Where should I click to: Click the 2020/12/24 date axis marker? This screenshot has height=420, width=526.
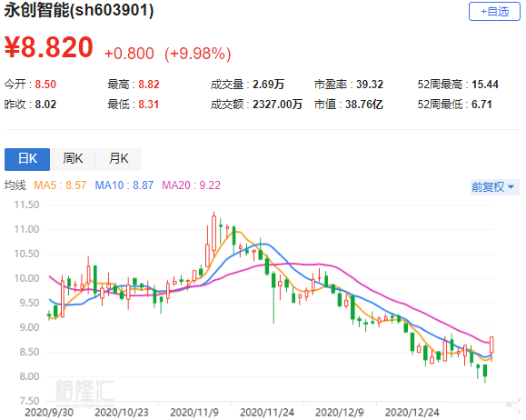click(x=412, y=413)
